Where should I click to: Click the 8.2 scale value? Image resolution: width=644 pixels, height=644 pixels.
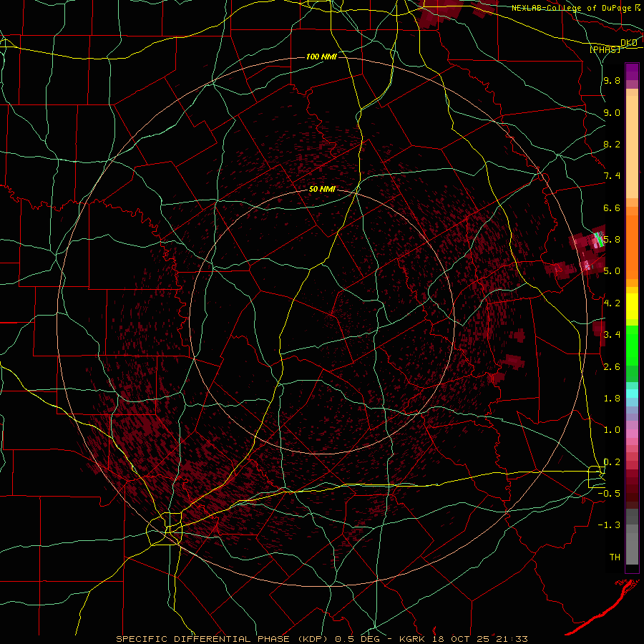(x=612, y=144)
